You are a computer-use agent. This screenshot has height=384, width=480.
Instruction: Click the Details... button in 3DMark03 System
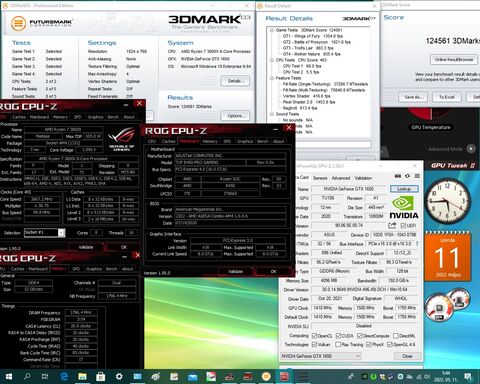(x=235, y=81)
